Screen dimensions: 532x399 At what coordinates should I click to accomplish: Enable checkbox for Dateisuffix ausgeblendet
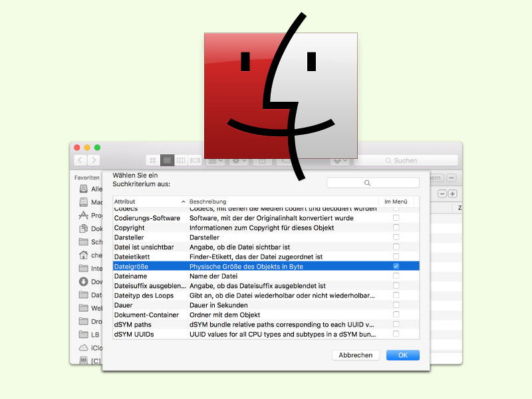pyautogui.click(x=396, y=285)
